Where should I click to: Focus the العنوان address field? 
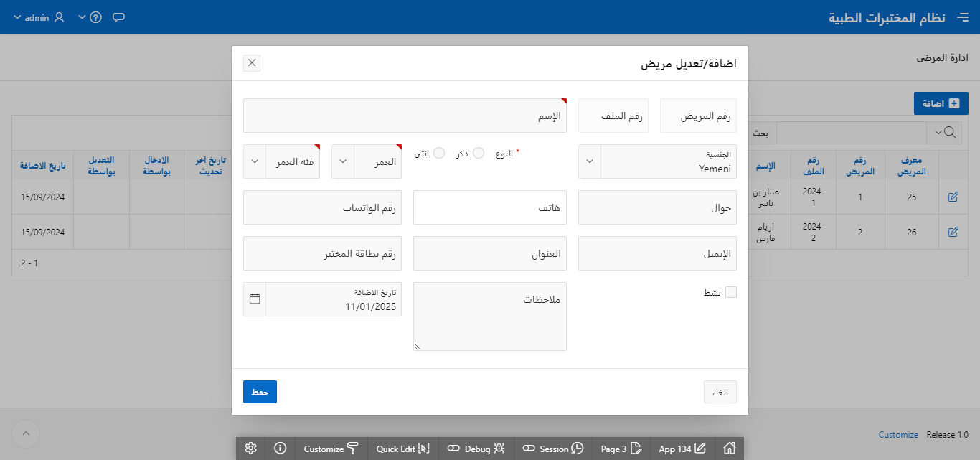point(490,253)
